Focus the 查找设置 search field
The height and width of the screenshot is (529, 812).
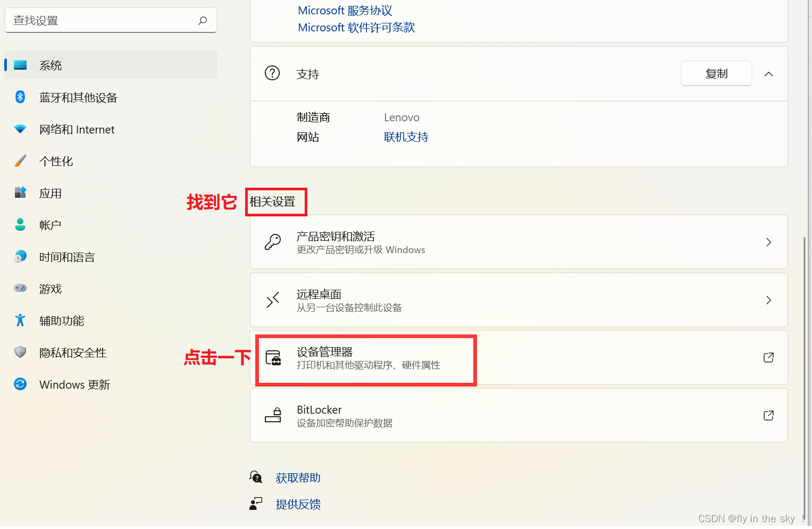click(111, 20)
